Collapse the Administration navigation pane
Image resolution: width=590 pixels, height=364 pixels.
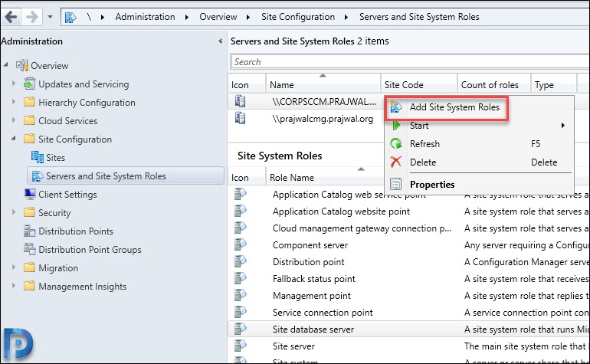[220, 41]
